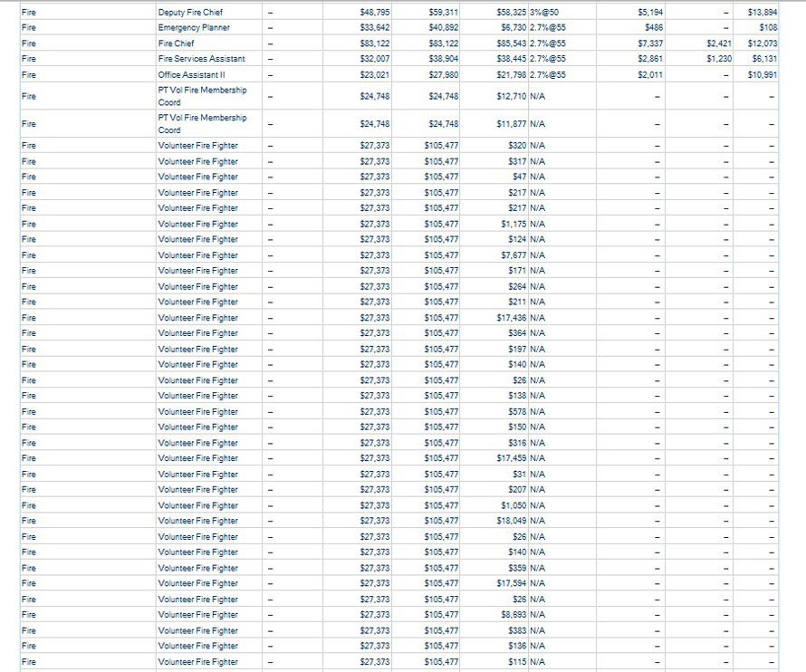This screenshot has width=806, height=672.
Task: Click the $6,131 value in Fire Services Assistant row
Action: pyautogui.click(x=764, y=59)
